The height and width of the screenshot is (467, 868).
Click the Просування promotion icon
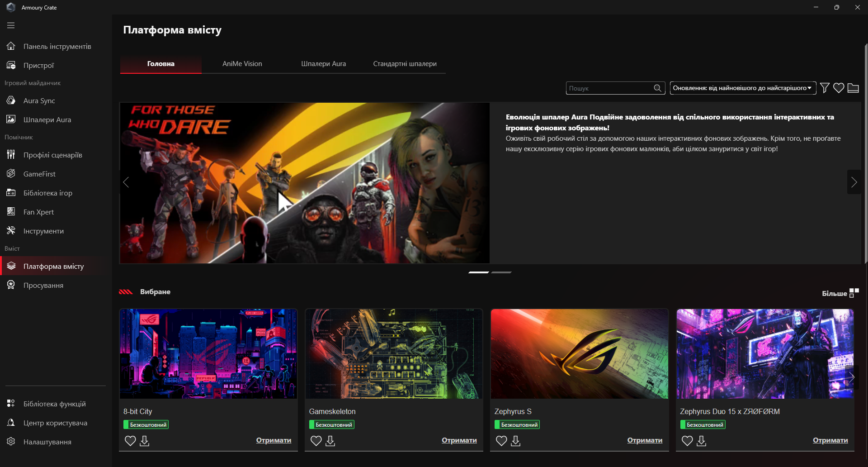point(11,285)
